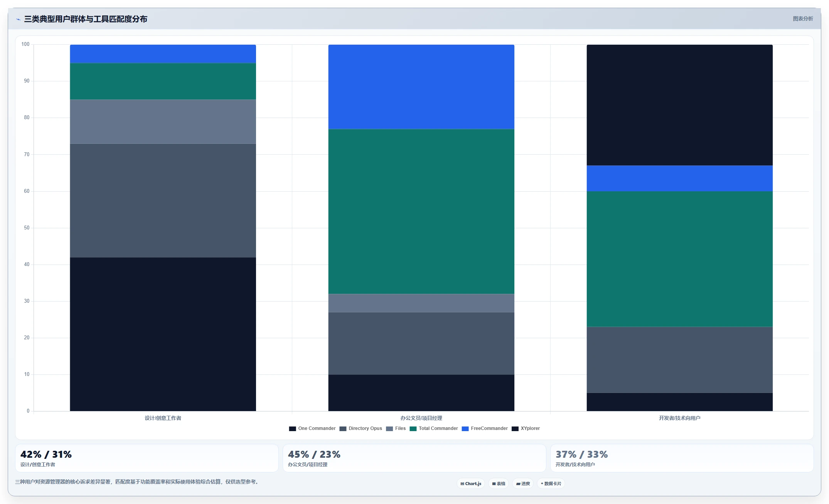Click 开发者/技术向用户 caption under 37% / 33%
Image resolution: width=829 pixels, height=504 pixels.
tap(575, 465)
